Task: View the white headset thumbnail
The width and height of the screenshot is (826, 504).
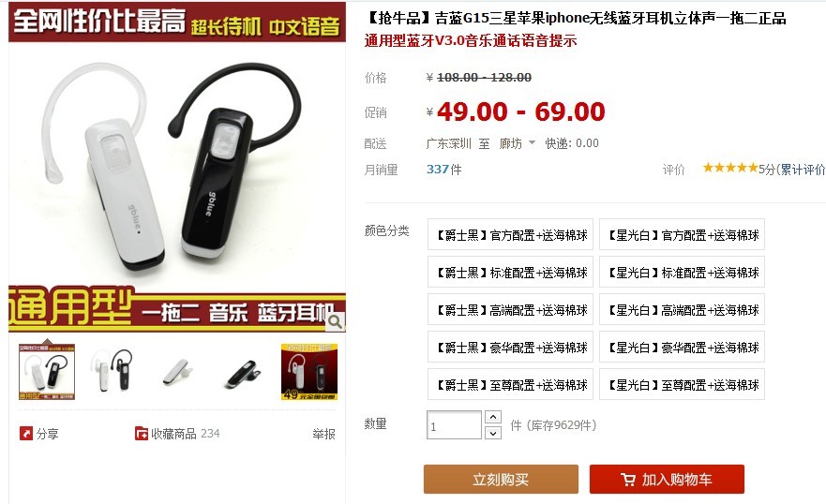Action: 177,371
